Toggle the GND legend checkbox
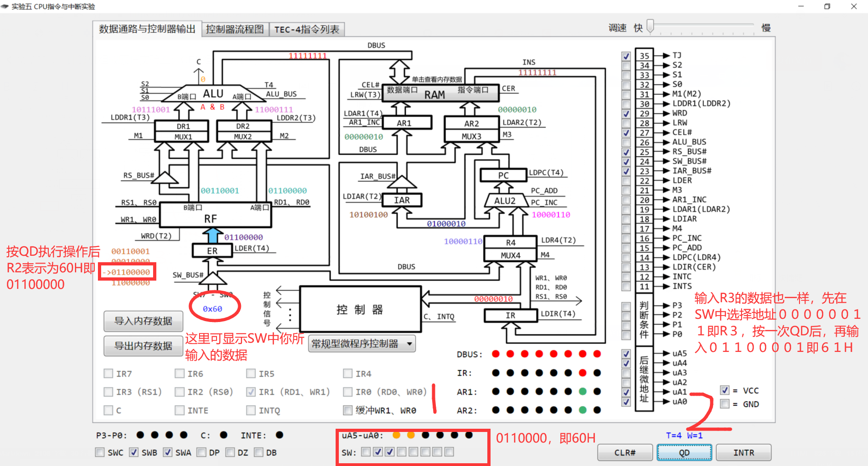 click(725, 404)
